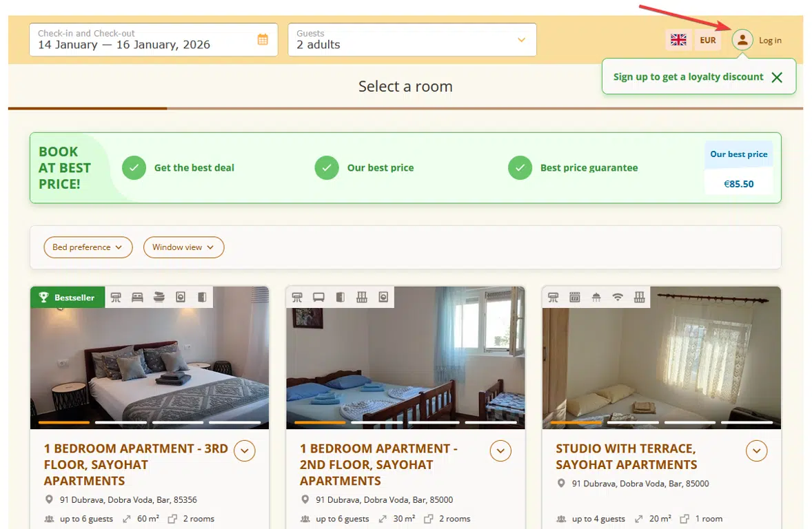The width and height of the screenshot is (812, 529).
Task: Click the washing machine icon on 2nd floor apartment
Action: click(x=383, y=298)
